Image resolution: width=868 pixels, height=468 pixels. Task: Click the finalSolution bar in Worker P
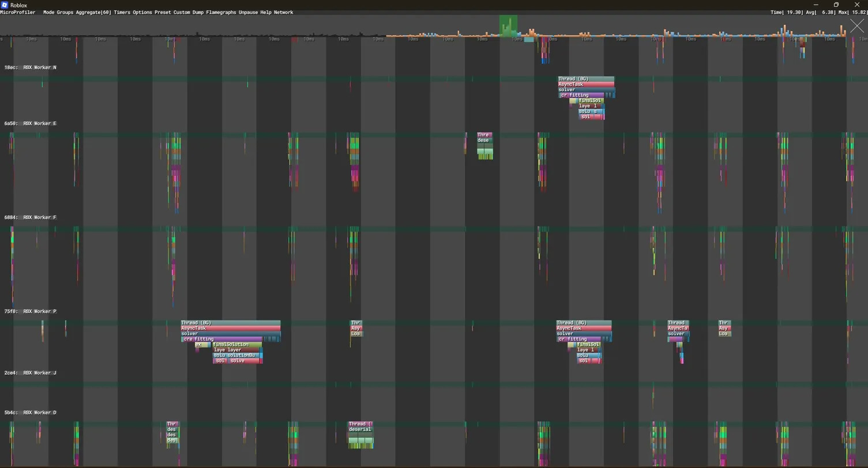click(x=237, y=345)
